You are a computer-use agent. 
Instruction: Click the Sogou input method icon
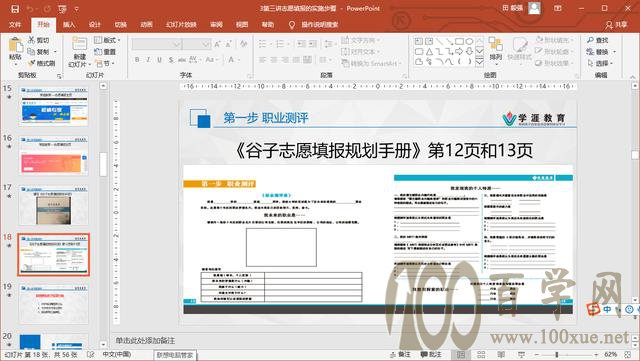click(x=593, y=309)
